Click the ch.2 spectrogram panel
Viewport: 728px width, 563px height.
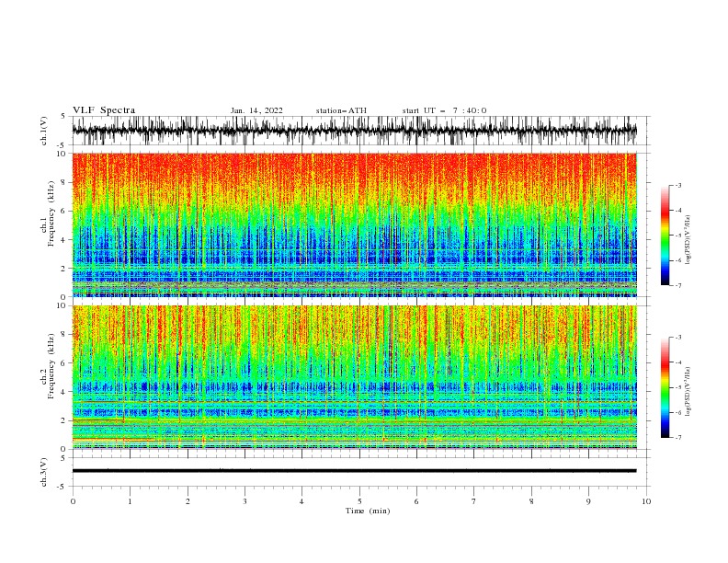point(355,377)
